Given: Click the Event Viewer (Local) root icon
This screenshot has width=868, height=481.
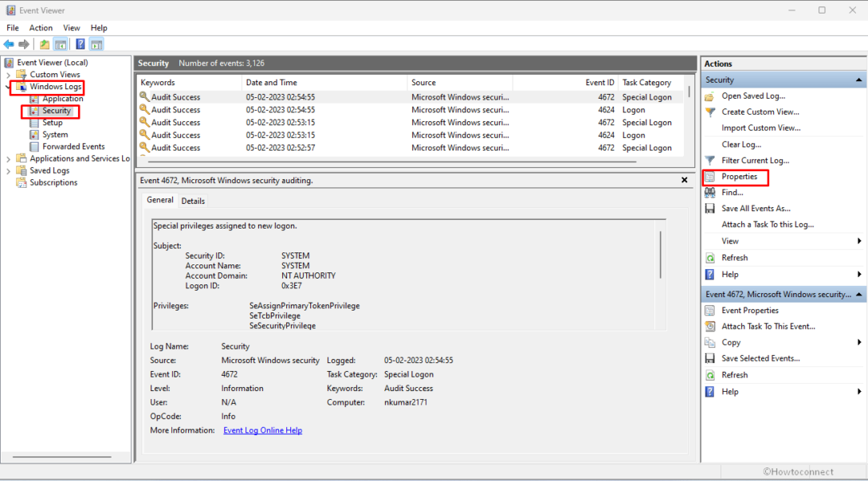Looking at the screenshot, I should pyautogui.click(x=9, y=63).
